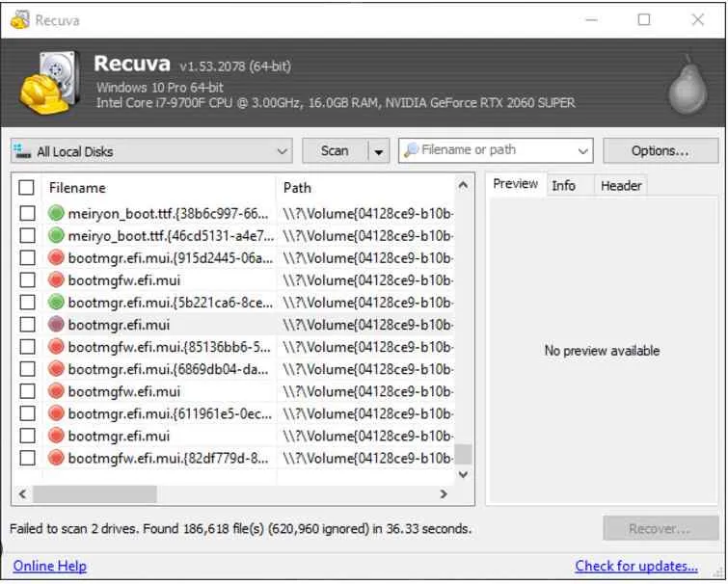Open the All Local Disks drive dropdown
The height and width of the screenshot is (584, 728).
pos(282,151)
